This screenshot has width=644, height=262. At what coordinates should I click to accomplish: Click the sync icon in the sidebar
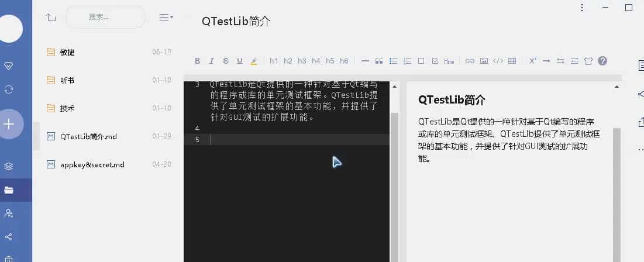point(9,89)
